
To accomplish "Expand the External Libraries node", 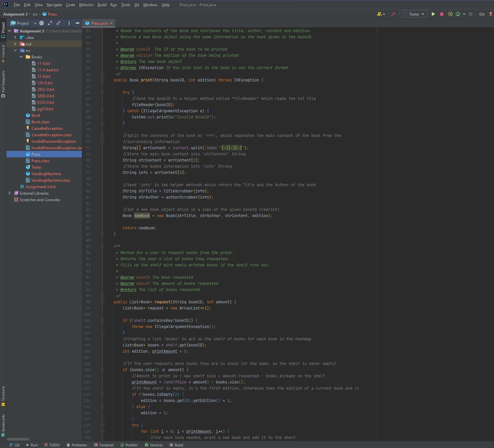I will 10,193.
